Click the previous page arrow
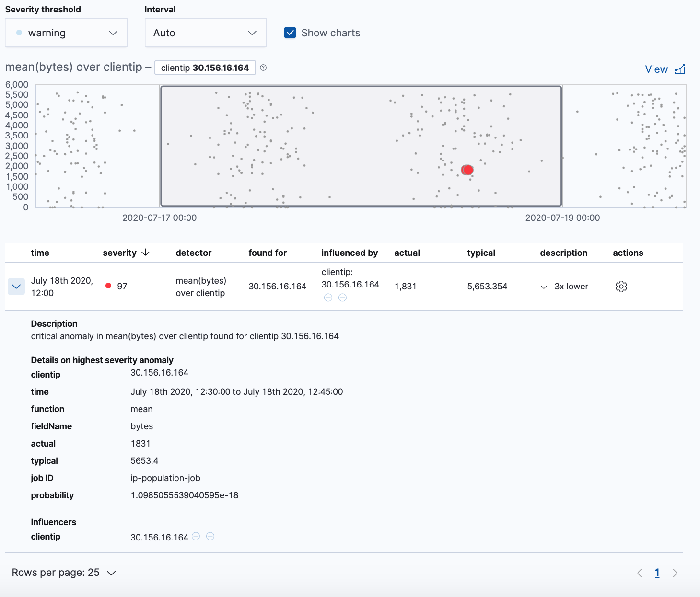 tap(639, 572)
